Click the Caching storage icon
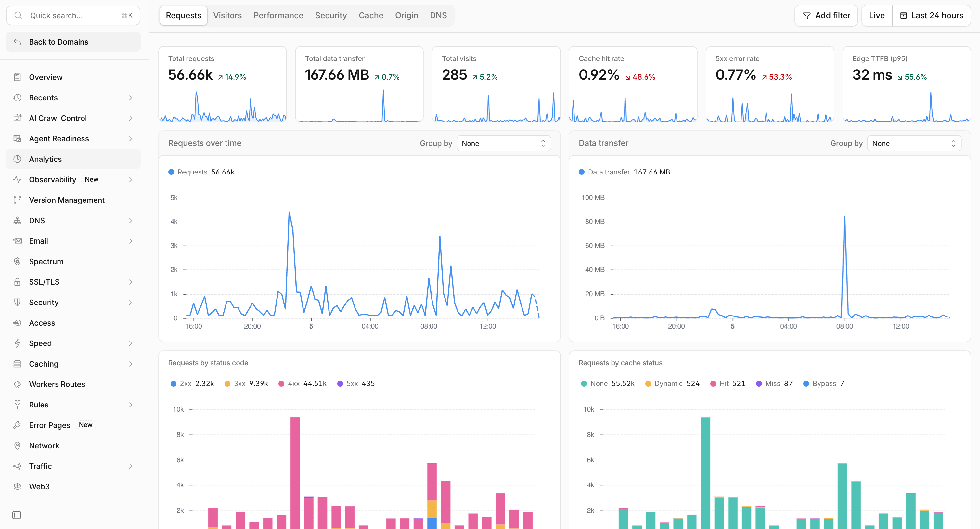The image size is (980, 529). [x=17, y=364]
